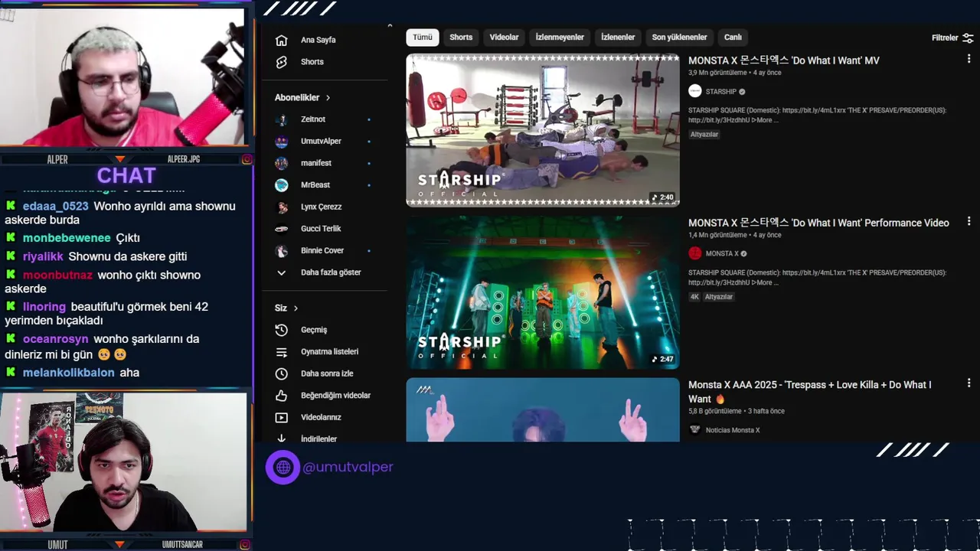Open Beğendiğim videolar thumbs-up icon
The height and width of the screenshot is (551, 980).
[281, 396]
